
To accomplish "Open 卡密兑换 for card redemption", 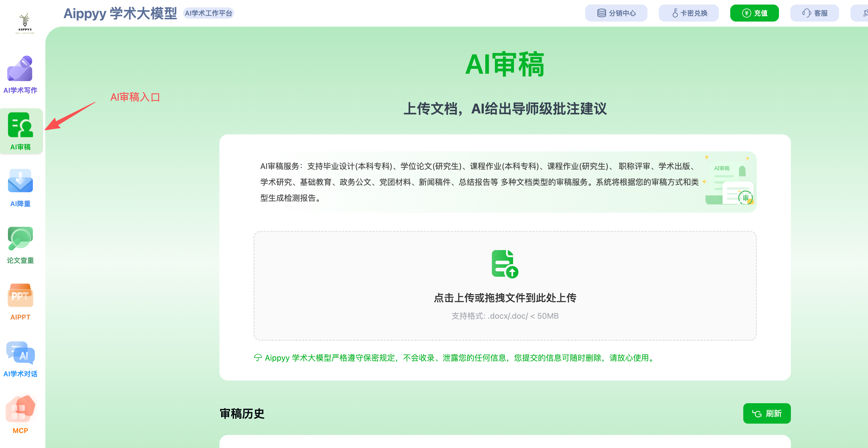I will (688, 13).
